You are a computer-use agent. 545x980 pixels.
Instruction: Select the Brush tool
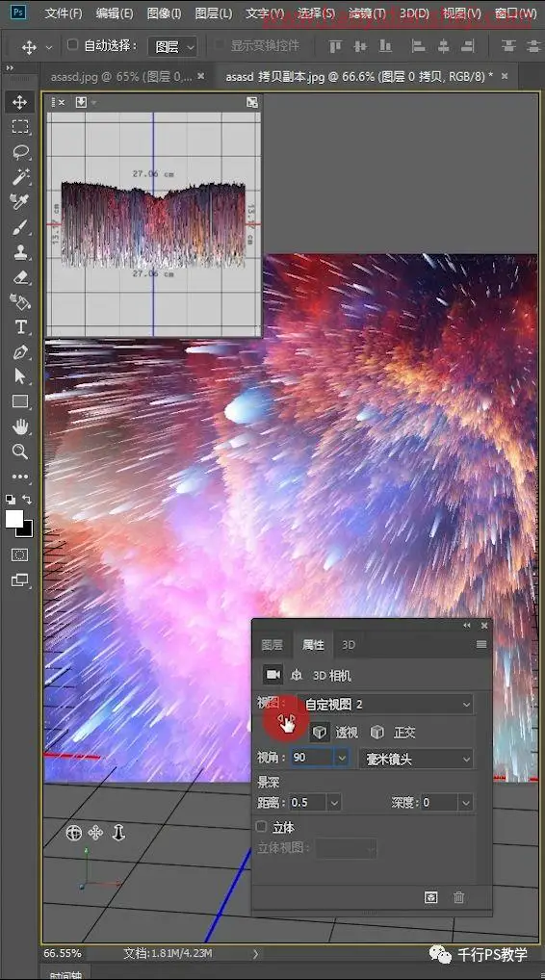coord(20,227)
